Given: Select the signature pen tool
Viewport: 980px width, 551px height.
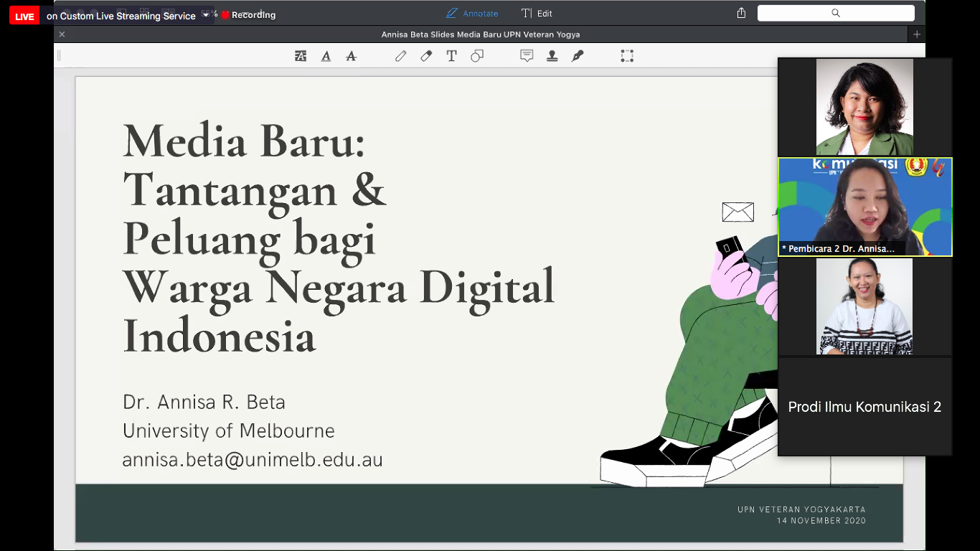Looking at the screenshot, I should click(578, 56).
